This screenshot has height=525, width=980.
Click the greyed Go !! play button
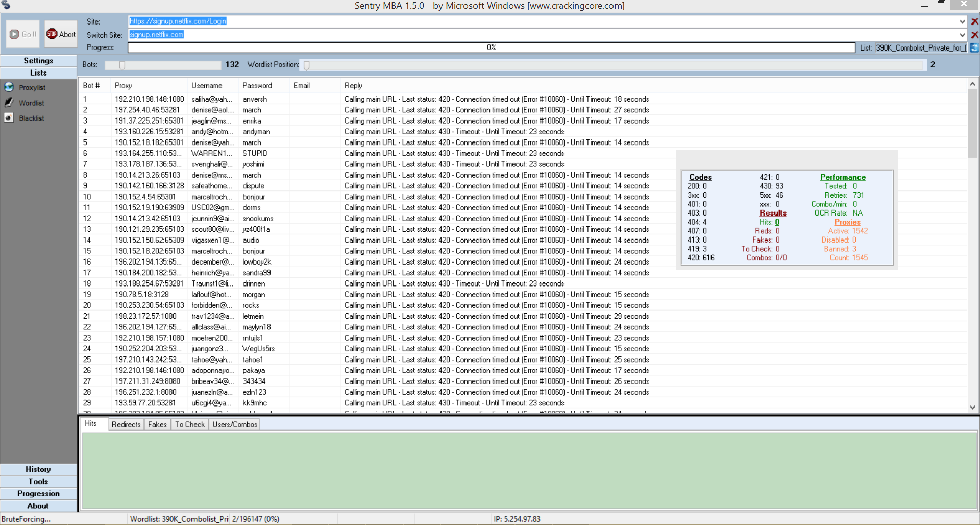coord(23,34)
